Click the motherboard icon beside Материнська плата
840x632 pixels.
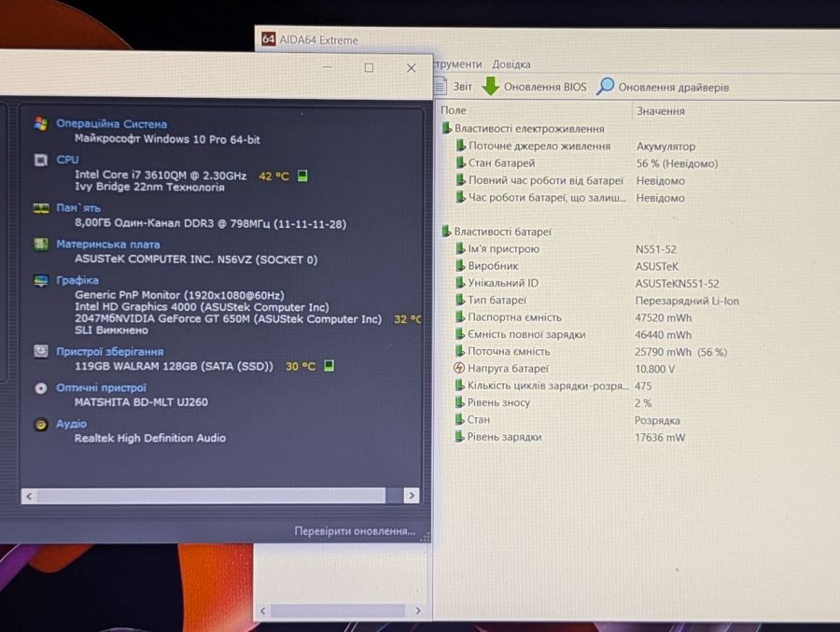pyautogui.click(x=41, y=245)
